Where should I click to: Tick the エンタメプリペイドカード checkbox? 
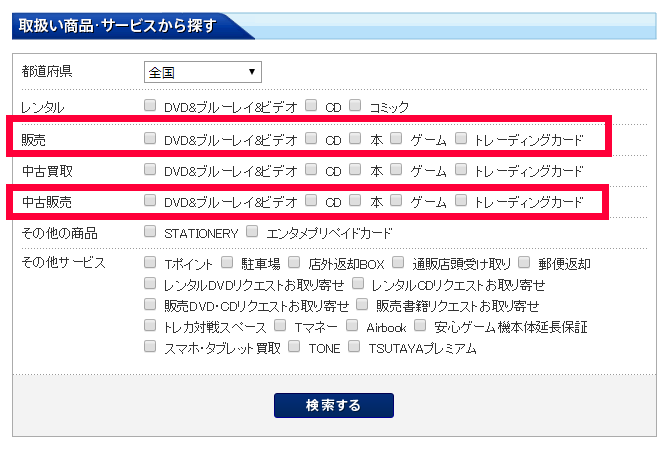[x=252, y=232]
